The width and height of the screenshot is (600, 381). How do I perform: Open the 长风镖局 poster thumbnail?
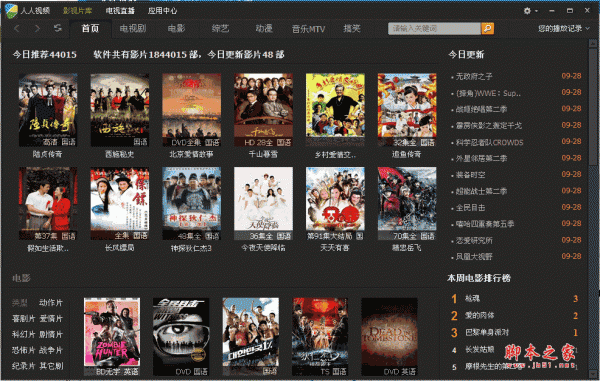tap(119, 204)
